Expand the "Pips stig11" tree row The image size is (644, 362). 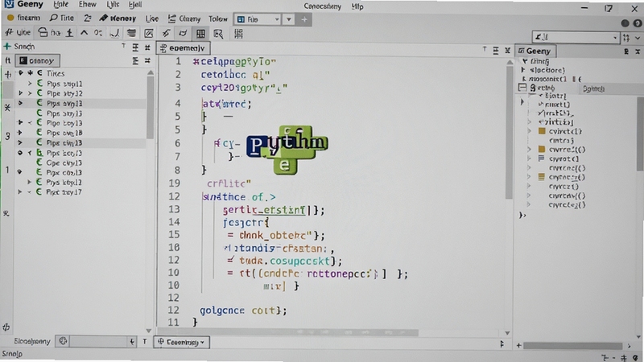click(30, 84)
